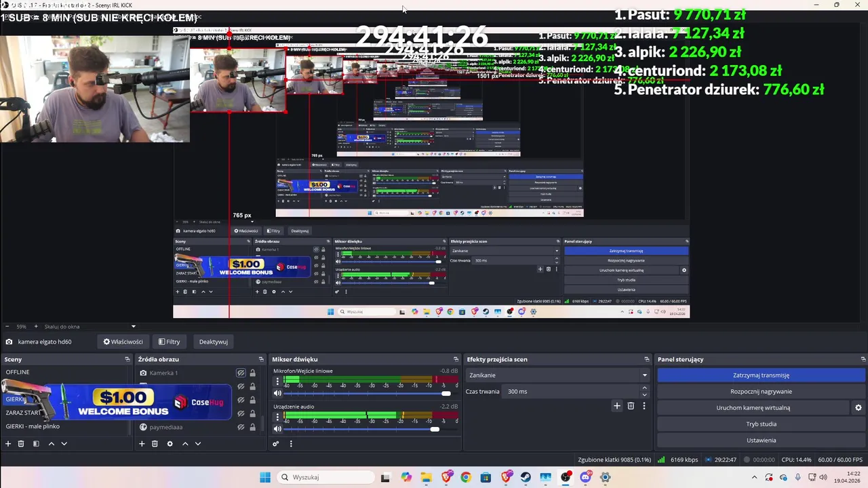Click Windows taskbar Wyszukaj search box
Screen dimensions: 868x488
coord(325,477)
